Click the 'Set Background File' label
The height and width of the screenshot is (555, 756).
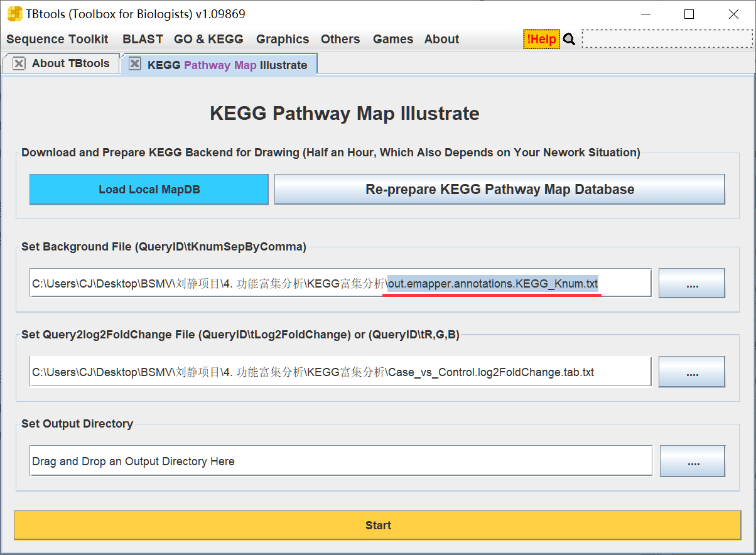click(x=164, y=247)
